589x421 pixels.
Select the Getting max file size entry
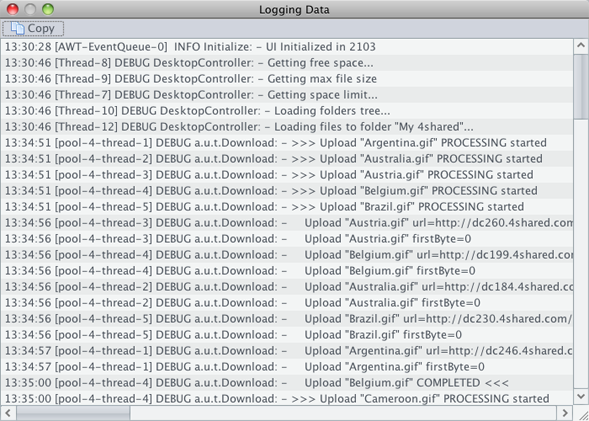287,79
